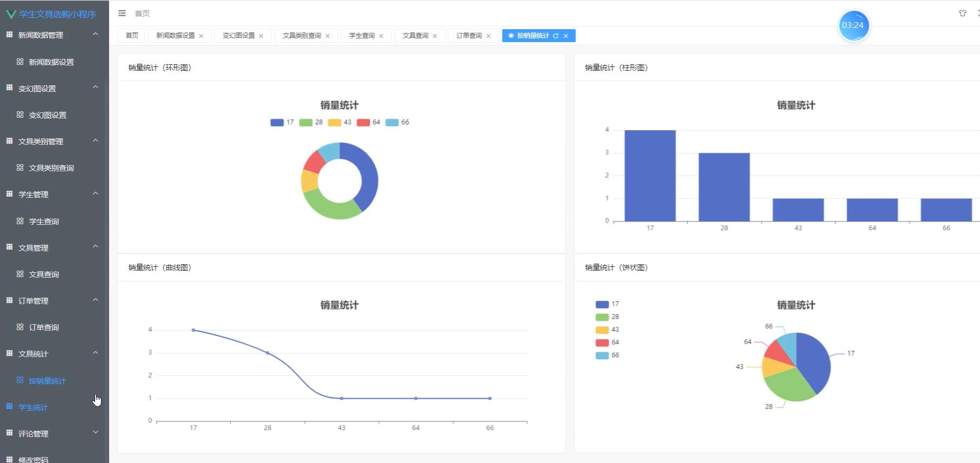This screenshot has height=463, width=980.
Task: Click the line chart point at 43
Action: click(x=341, y=398)
